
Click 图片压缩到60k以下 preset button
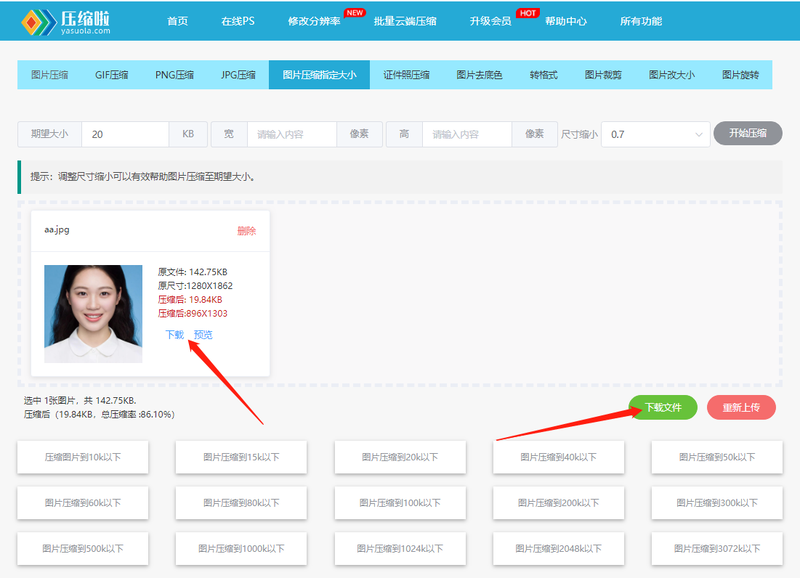click(83, 503)
